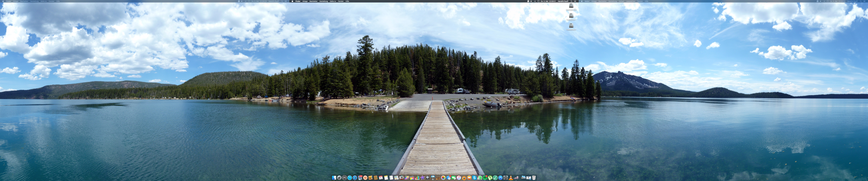Open Hilfe menu on center display
The width and height of the screenshot is (868, 181).
[x=347, y=1]
